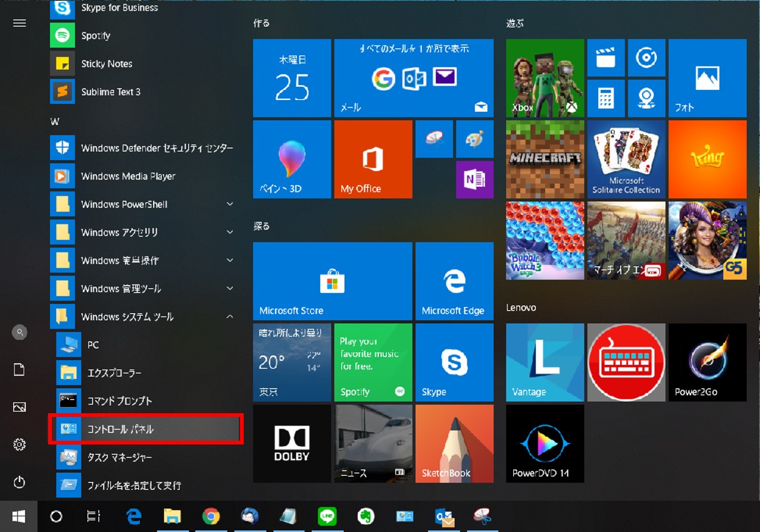The image size is (760, 532).
Task: Open the red keyboard tile in Lenovo group
Action: coord(626,363)
